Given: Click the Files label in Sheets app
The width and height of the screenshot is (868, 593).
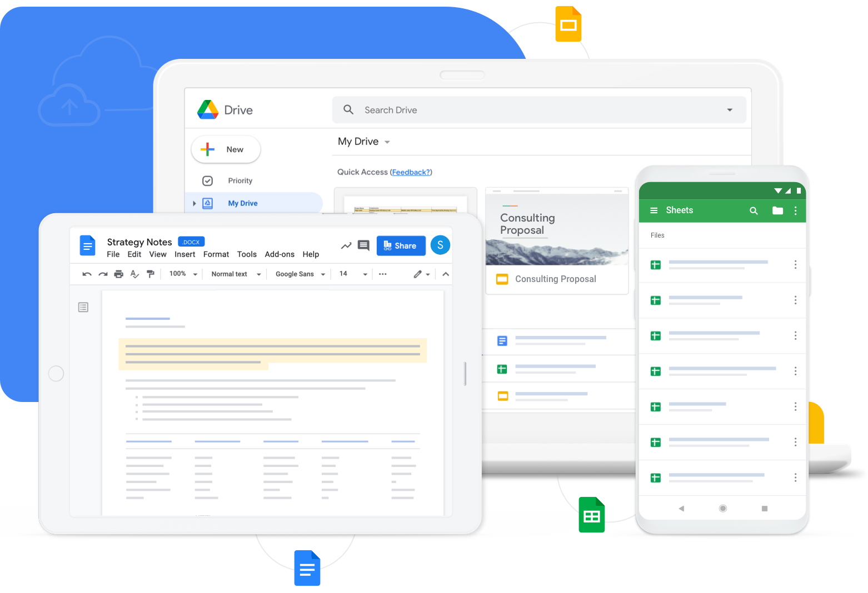Looking at the screenshot, I should pos(657,235).
